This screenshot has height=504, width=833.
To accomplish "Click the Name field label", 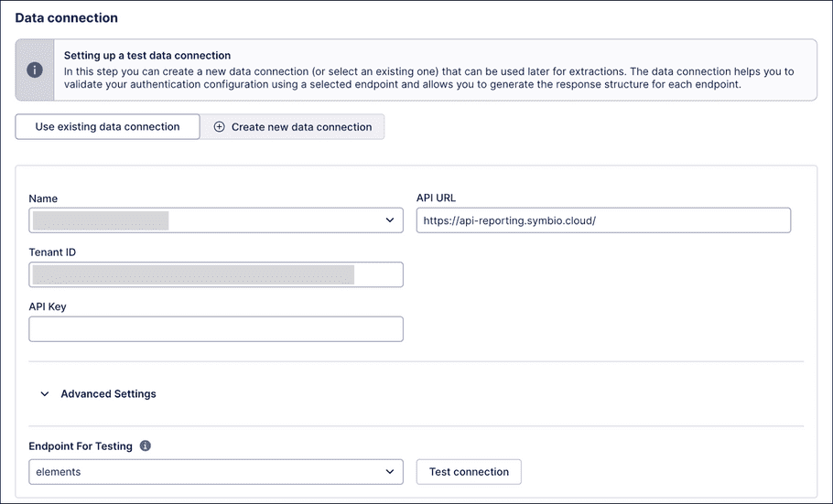I will point(45,198).
